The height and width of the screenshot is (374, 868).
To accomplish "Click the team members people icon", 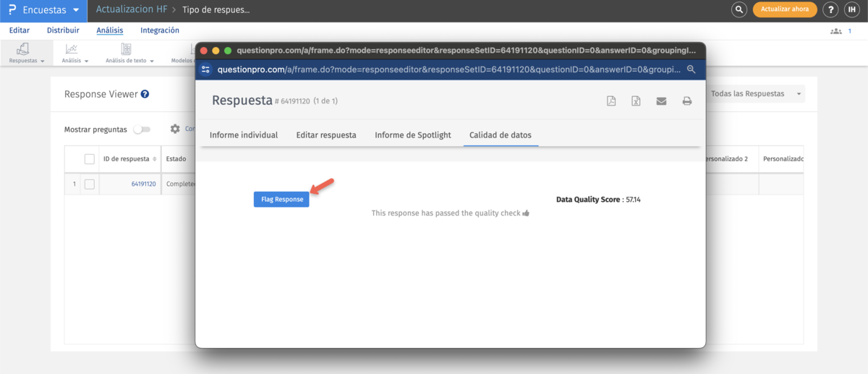I will (x=836, y=31).
